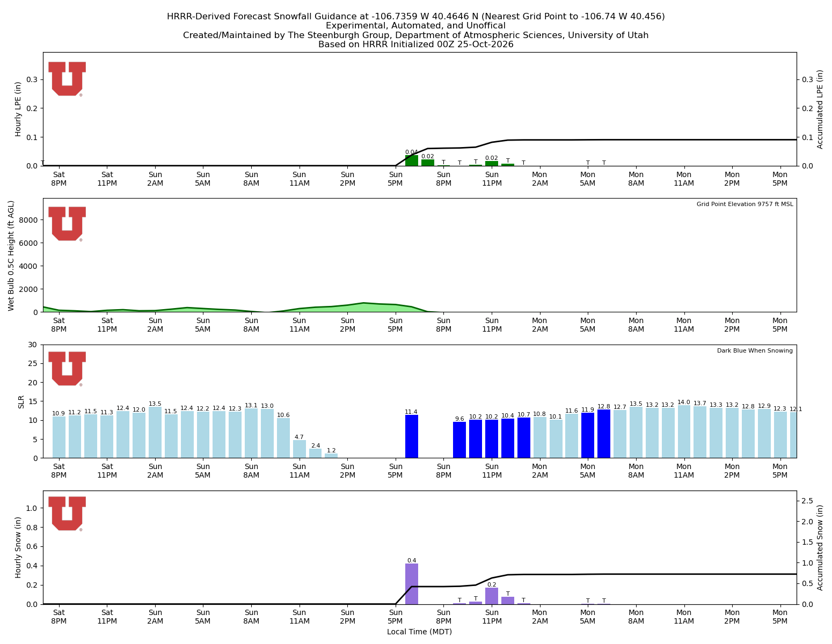Image resolution: width=832 pixels, height=644 pixels.
Task: Select the dark blue SLR bar labeled 11.4
Action: [412, 436]
